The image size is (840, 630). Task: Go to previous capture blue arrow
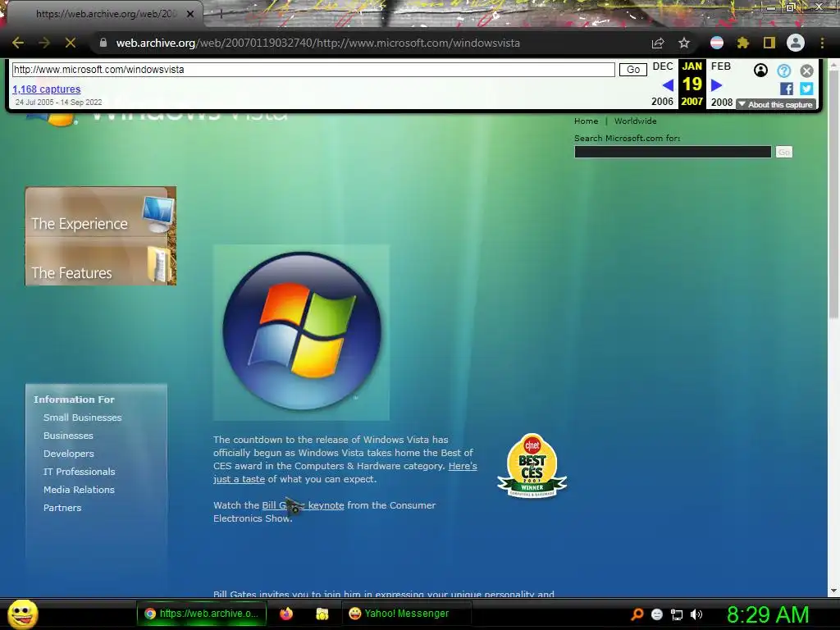click(x=668, y=85)
